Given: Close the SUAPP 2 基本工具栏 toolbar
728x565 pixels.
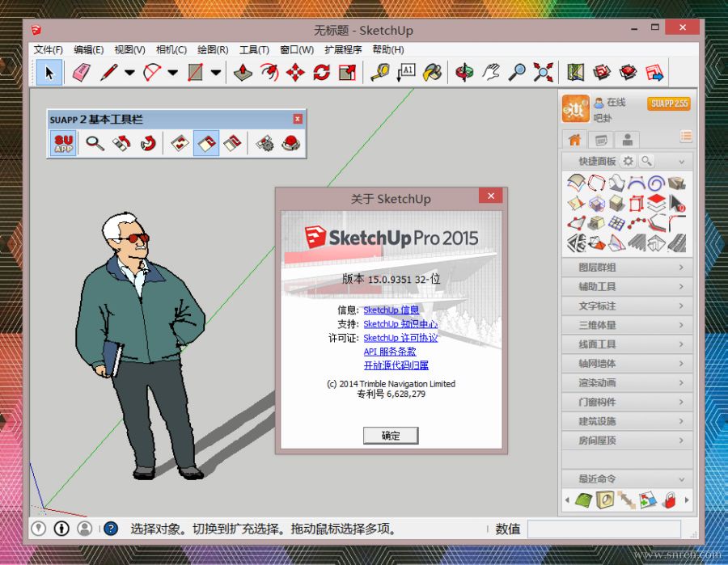Looking at the screenshot, I should pyautogui.click(x=298, y=119).
